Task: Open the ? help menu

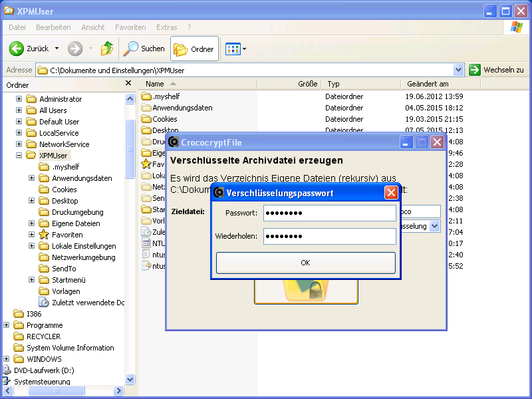Action: 190,27
